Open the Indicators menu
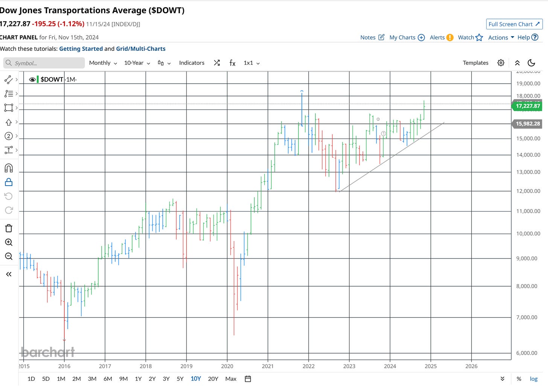 tap(192, 63)
